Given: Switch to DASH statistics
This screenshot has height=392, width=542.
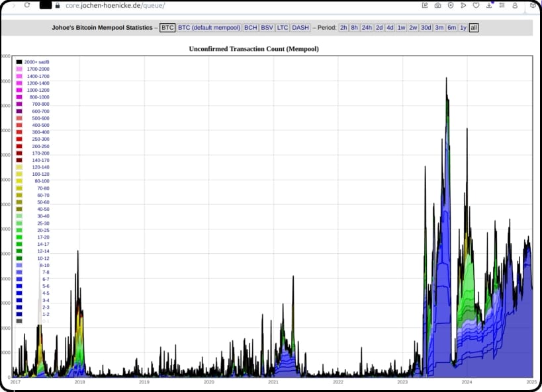Looking at the screenshot, I should 300,28.
